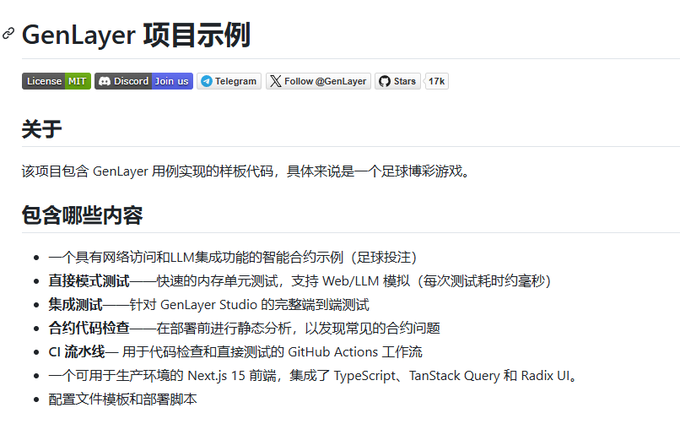Click the bold 直接模式测试 list item
The height and width of the screenshot is (424, 680).
300,281
